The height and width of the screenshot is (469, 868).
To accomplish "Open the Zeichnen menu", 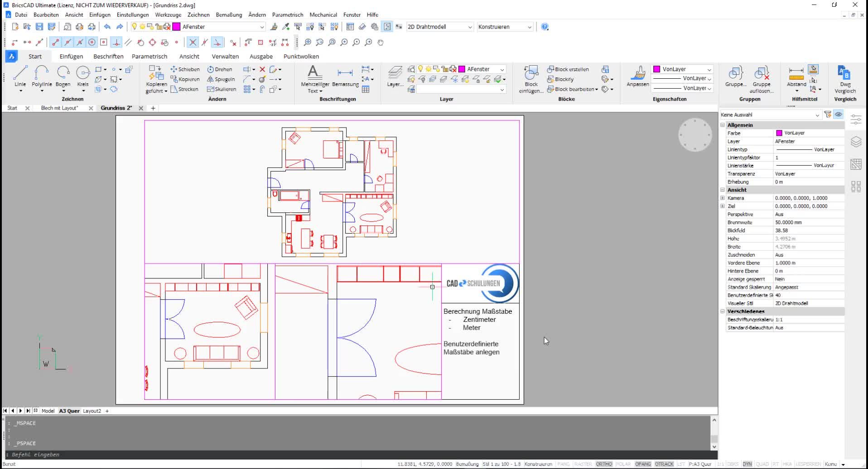I will pos(198,14).
